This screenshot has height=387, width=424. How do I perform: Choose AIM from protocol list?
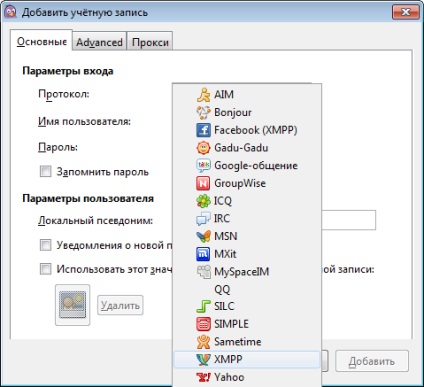coord(247,95)
